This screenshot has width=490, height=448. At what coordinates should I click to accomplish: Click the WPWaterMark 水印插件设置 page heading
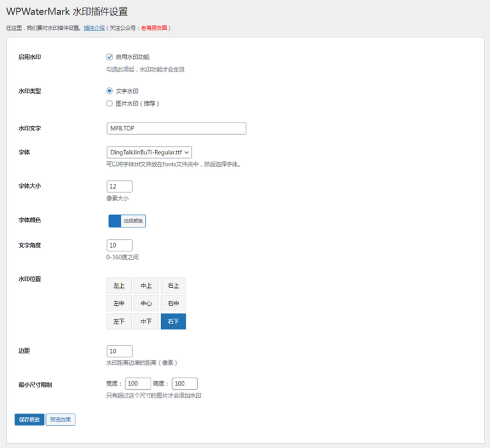click(x=67, y=12)
